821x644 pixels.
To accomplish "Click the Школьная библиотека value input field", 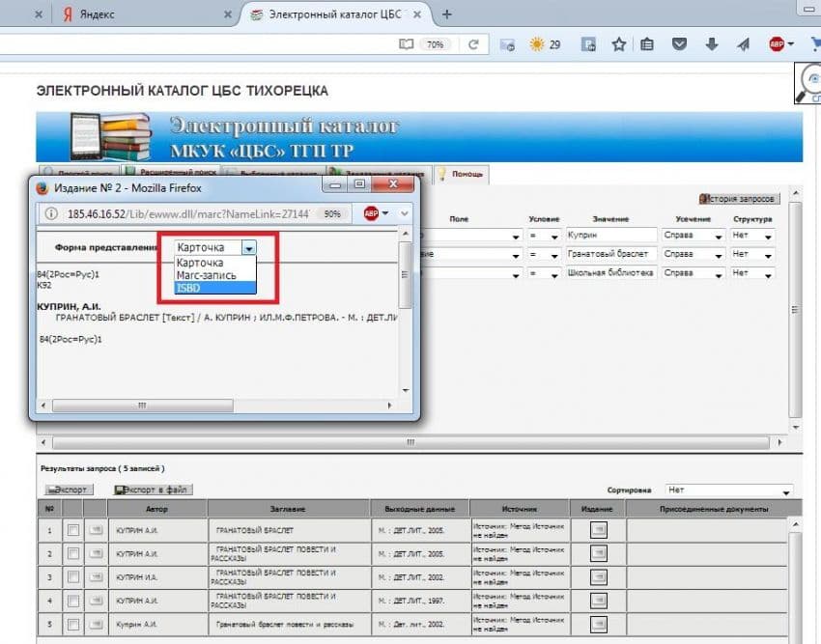I will (x=611, y=273).
